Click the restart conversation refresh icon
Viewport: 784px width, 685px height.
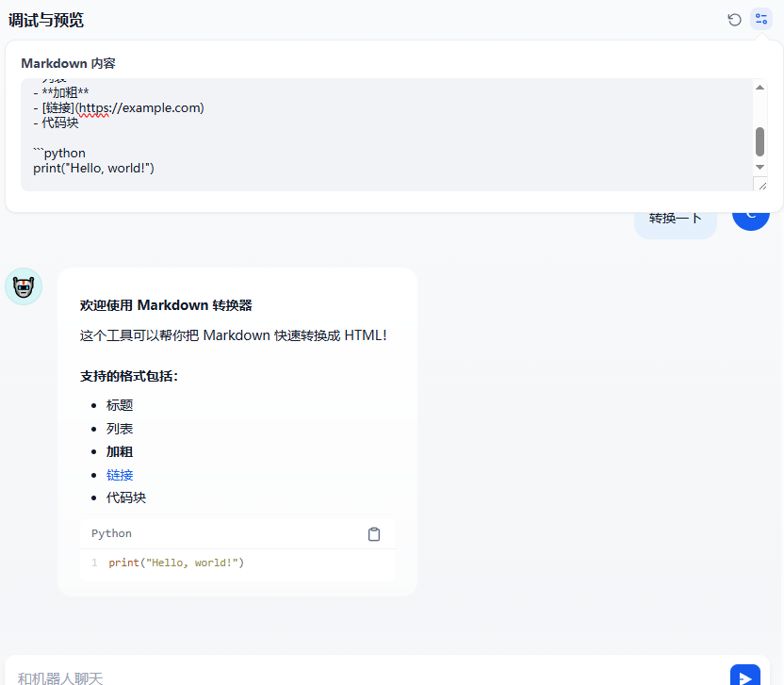click(734, 20)
